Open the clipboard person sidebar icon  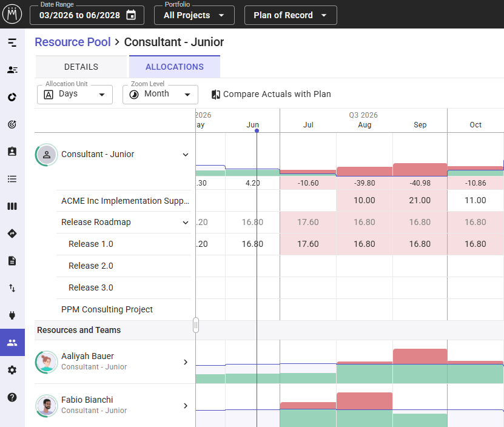pyautogui.click(x=12, y=152)
